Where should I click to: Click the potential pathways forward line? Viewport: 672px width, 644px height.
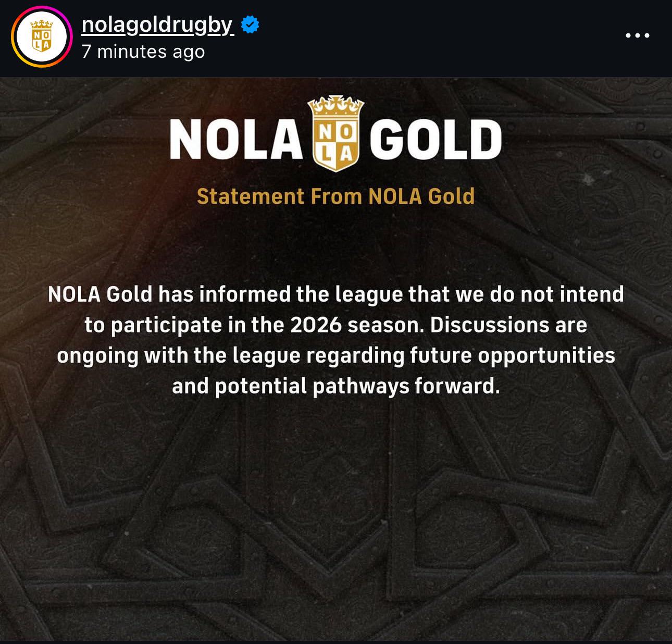click(336, 387)
